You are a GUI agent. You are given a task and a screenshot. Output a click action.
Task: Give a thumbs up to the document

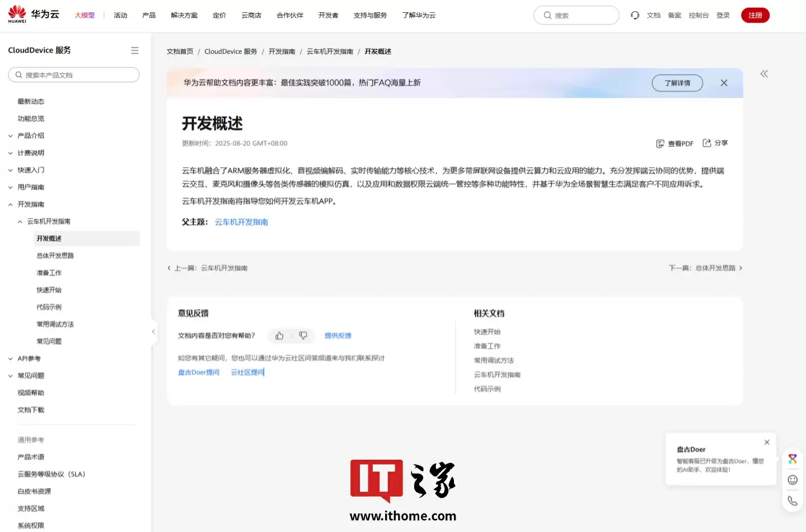[x=279, y=336]
